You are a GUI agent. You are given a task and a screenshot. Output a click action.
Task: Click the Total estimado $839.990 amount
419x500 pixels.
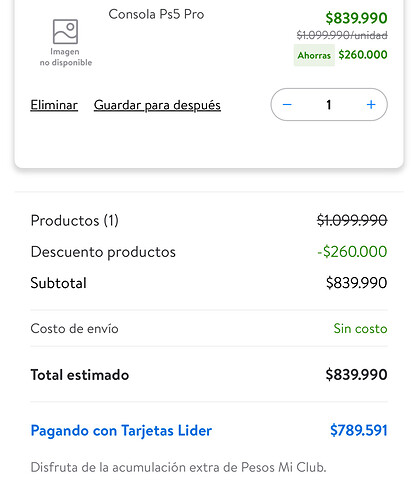coord(356,375)
